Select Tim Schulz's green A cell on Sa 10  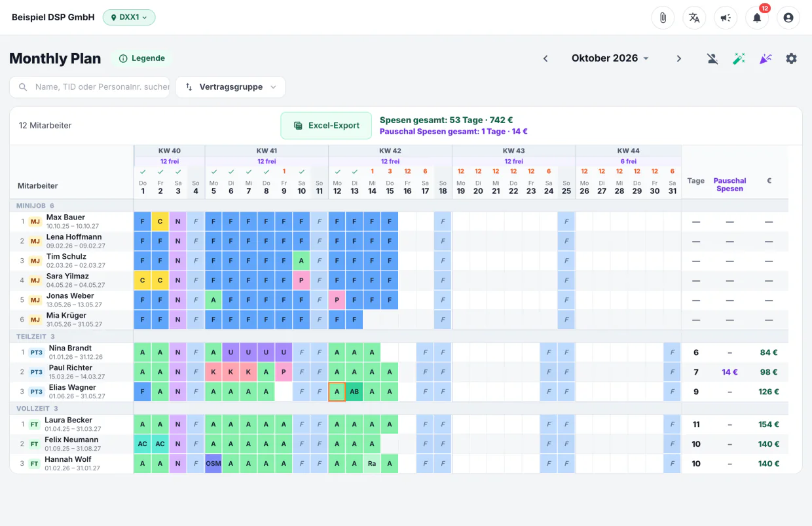coord(302,261)
